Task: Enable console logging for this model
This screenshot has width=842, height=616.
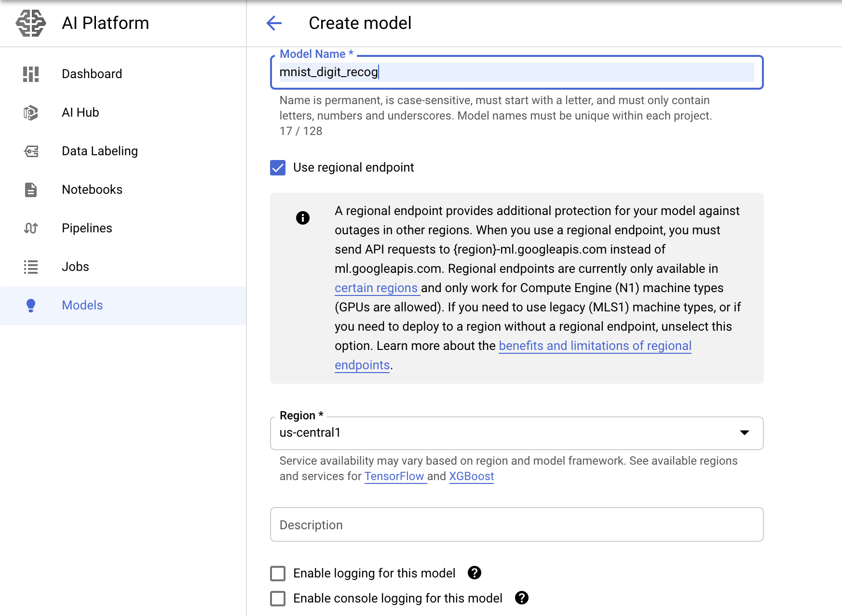Action: click(278, 598)
